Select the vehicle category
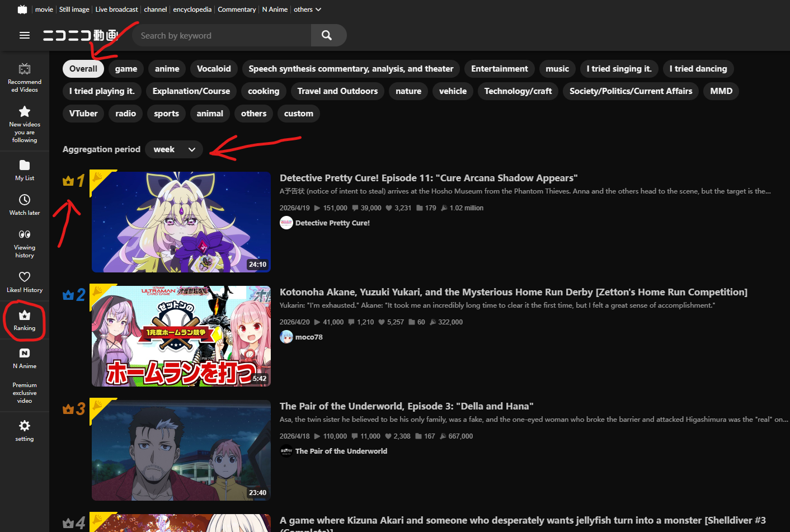 point(453,91)
